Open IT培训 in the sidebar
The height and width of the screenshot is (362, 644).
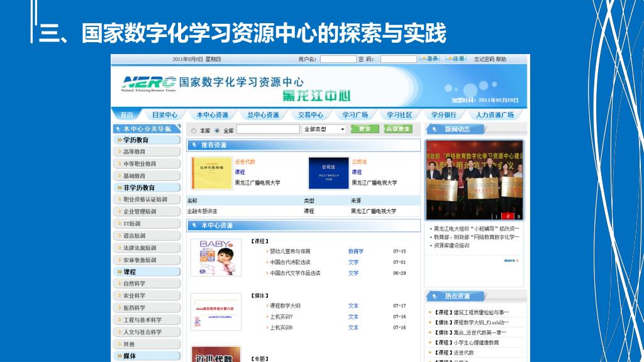147,224
